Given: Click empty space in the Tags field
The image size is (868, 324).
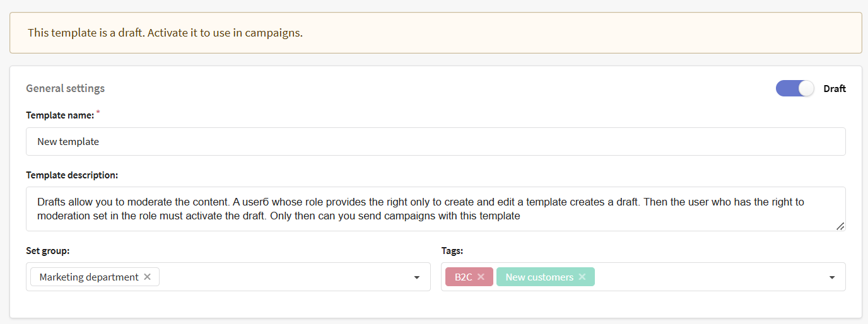Looking at the screenshot, I should click(x=707, y=277).
